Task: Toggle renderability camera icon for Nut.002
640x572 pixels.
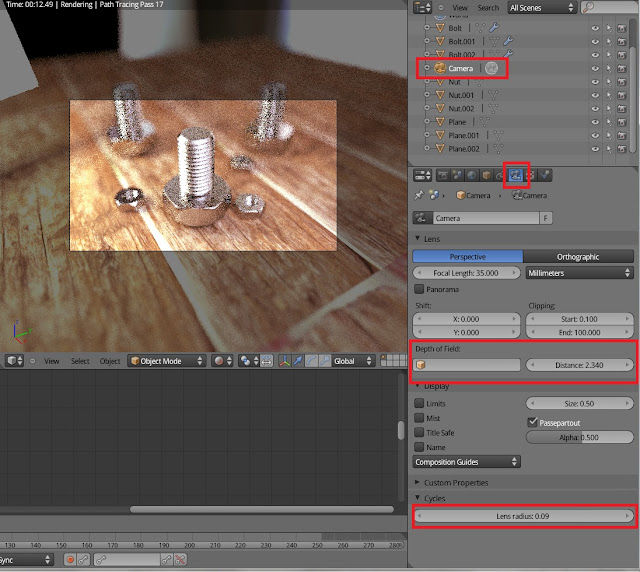Action: click(x=622, y=109)
